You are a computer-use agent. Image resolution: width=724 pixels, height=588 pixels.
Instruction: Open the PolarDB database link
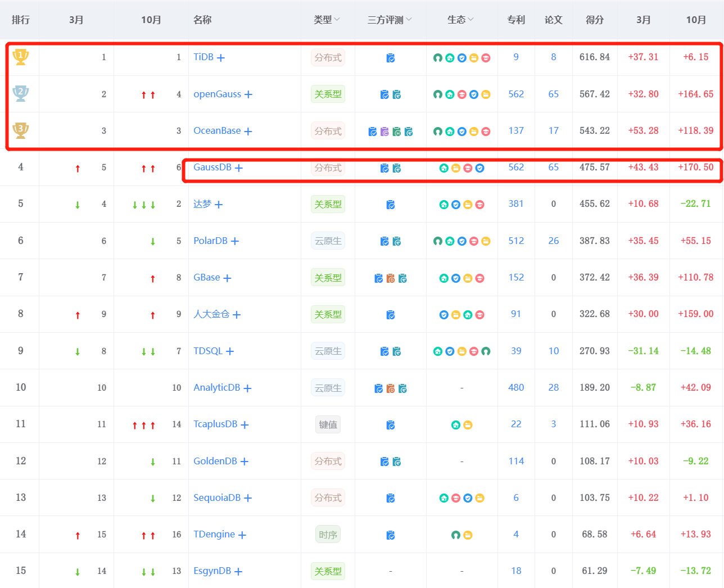(211, 241)
